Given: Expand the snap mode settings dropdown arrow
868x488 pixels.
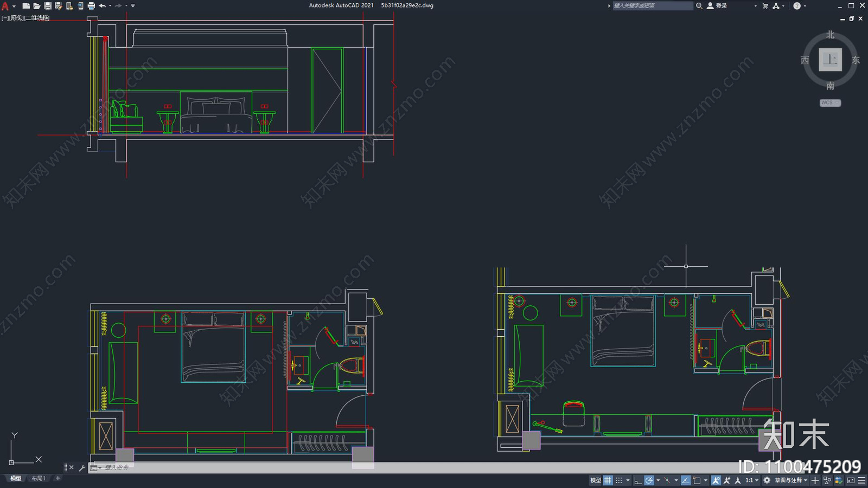Looking at the screenshot, I should pyautogui.click(x=628, y=480).
